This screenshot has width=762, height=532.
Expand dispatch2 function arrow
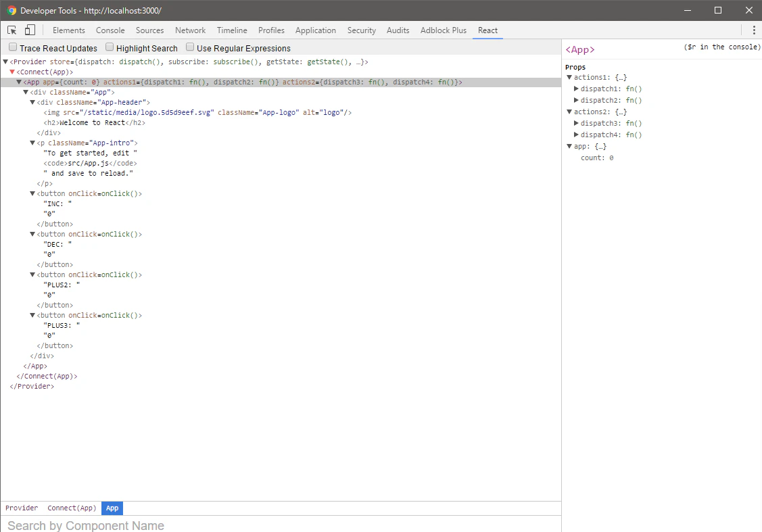576,100
